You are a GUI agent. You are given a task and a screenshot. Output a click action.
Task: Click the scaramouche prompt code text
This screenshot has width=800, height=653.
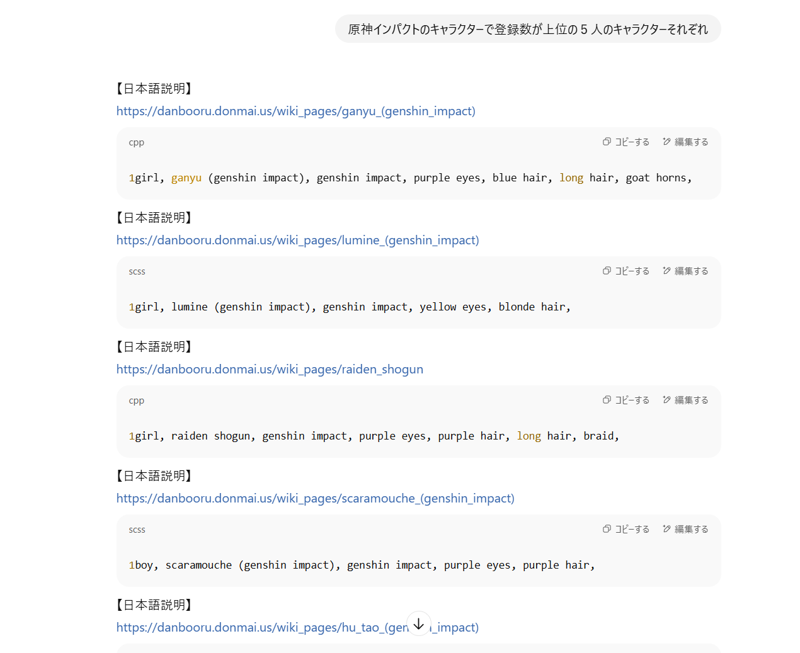coord(361,565)
